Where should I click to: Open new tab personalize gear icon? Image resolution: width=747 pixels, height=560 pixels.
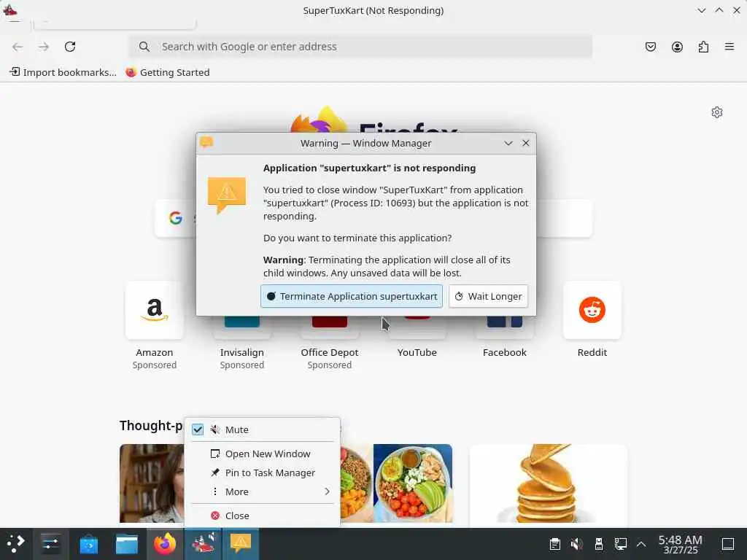click(x=717, y=112)
